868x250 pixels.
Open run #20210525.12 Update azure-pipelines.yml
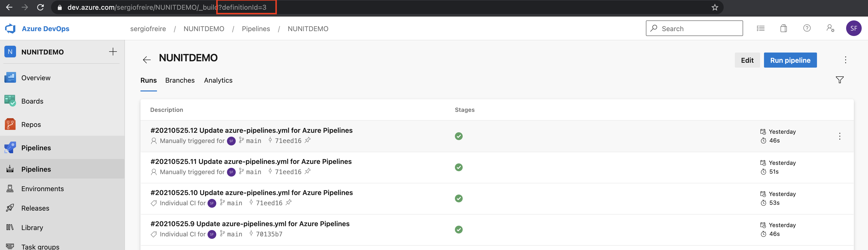click(251, 130)
